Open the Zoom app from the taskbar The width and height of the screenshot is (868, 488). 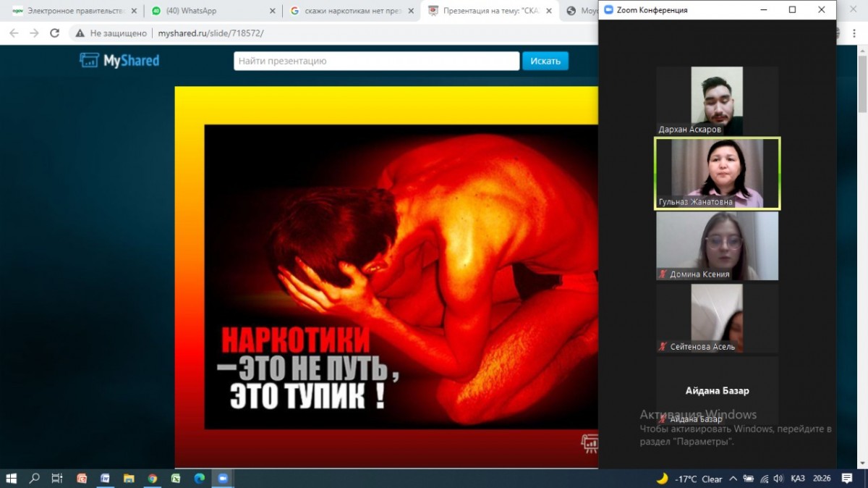coord(222,479)
